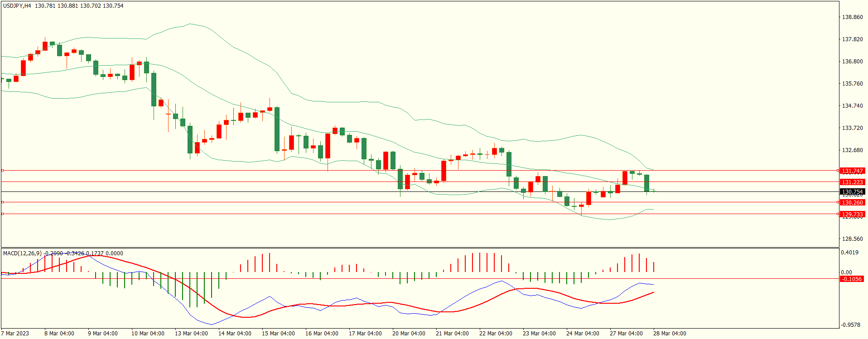The width and height of the screenshot is (868, 339).
Task: Click the 136.800 price axis label
Action: tap(852, 62)
